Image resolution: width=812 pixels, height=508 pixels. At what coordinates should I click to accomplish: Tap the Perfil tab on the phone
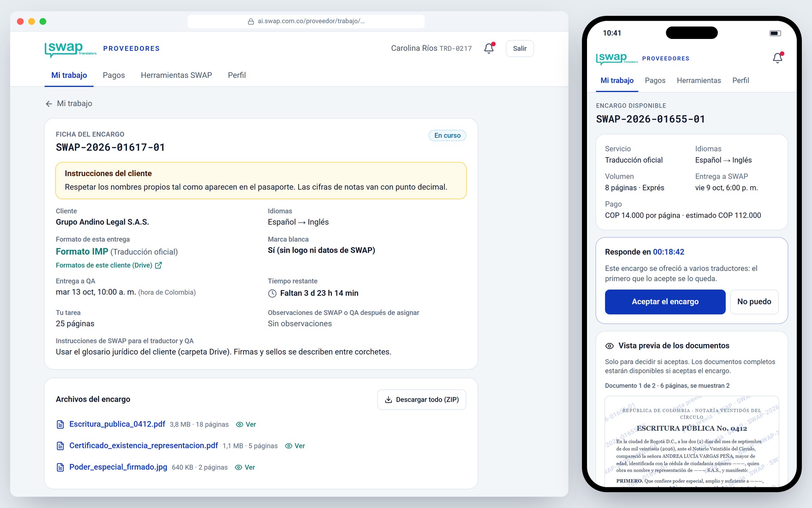[741, 81]
